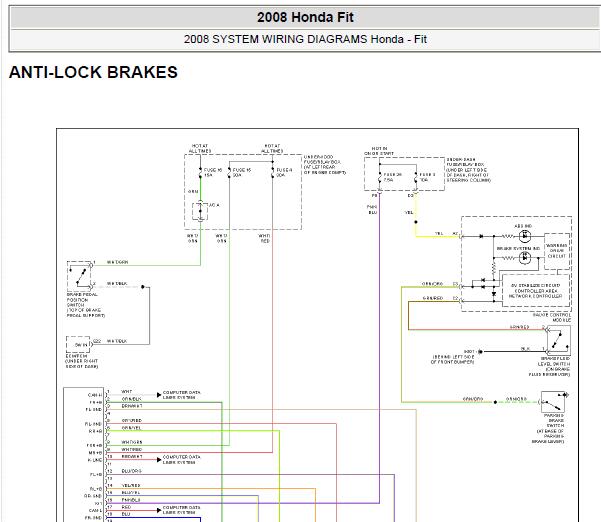The width and height of the screenshot is (601, 522).
Task: Click the "WHT" wire label at pin 1
Action: pyautogui.click(x=126, y=391)
